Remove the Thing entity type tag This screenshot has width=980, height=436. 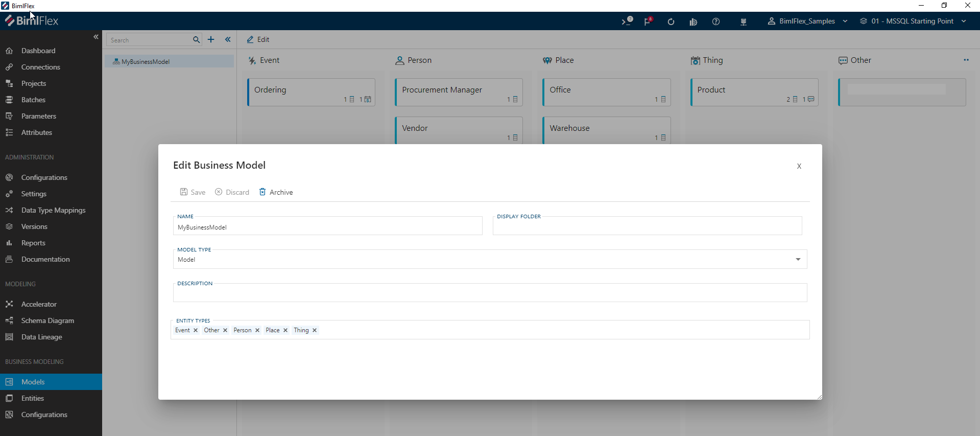point(315,330)
